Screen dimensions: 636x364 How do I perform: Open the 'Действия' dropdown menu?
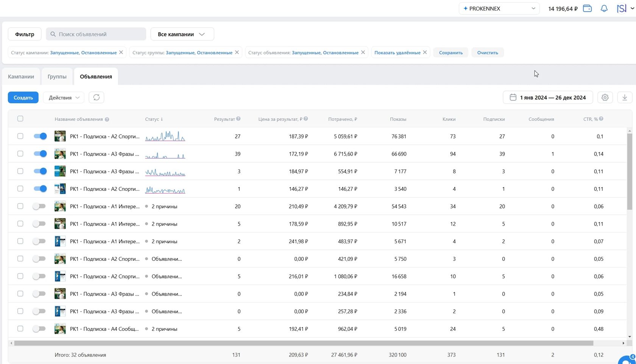tap(64, 98)
